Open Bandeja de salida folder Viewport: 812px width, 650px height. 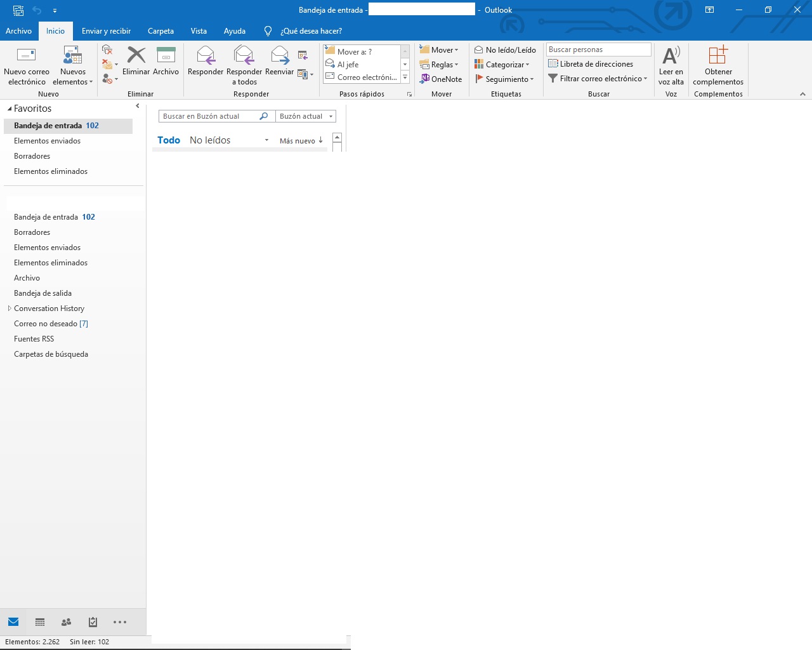[43, 293]
